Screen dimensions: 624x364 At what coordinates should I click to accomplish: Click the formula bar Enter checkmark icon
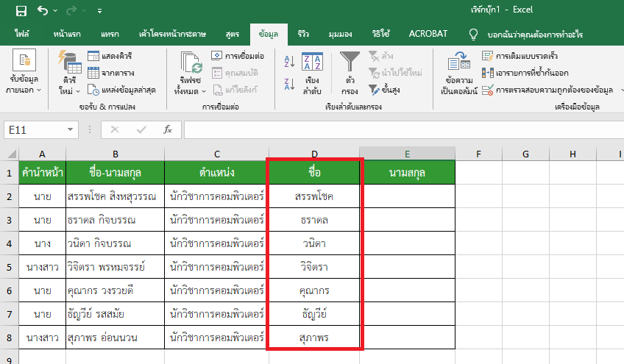pyautogui.click(x=141, y=129)
